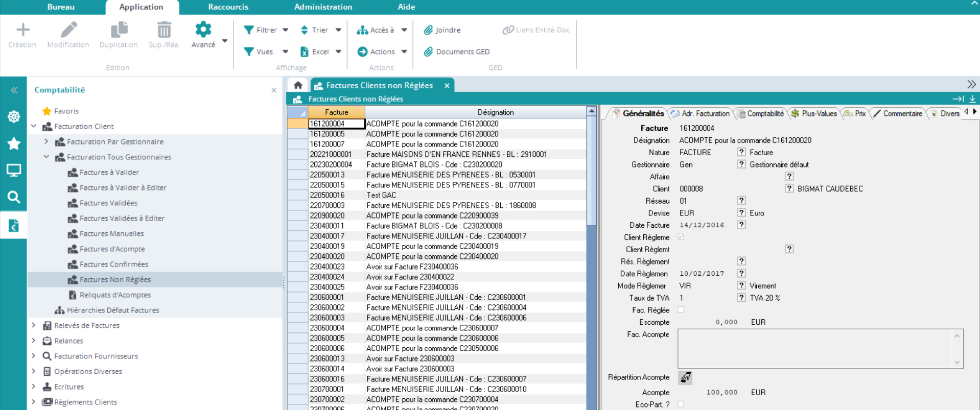Open the Filtrer dropdown arrow
Image resolution: width=980 pixels, height=410 pixels.
pos(286,30)
